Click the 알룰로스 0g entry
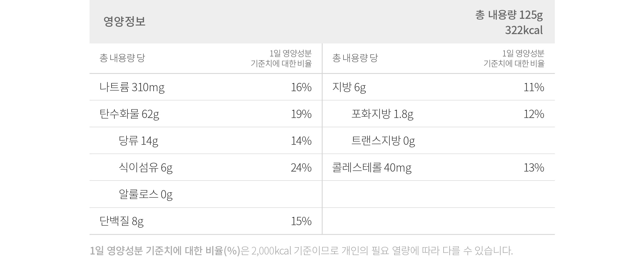644x258 pixels. pyautogui.click(x=146, y=194)
